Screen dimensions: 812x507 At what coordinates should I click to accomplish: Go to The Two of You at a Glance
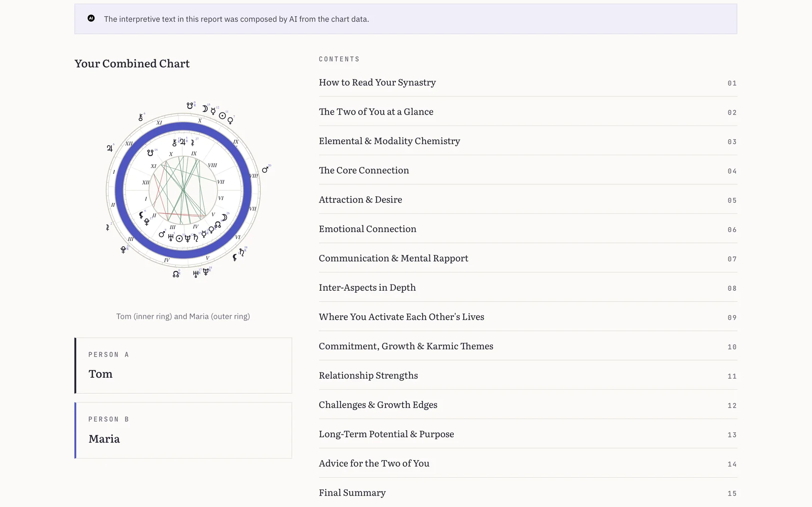tap(528, 112)
